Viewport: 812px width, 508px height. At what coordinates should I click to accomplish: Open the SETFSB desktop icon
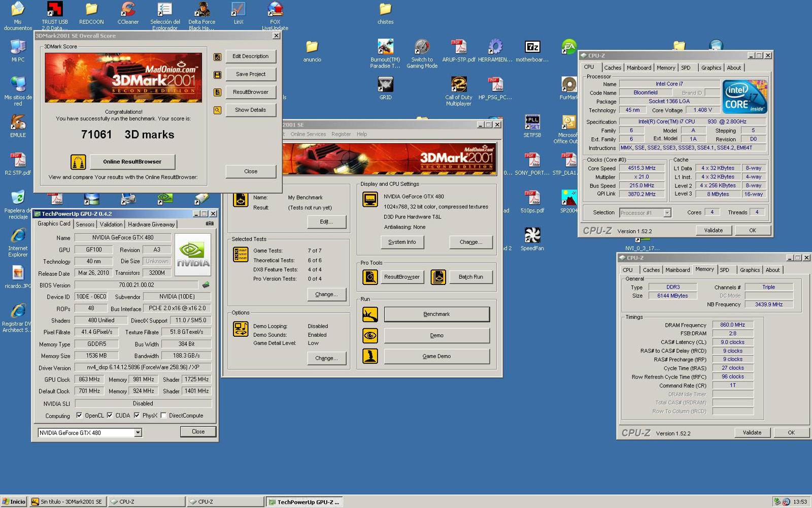532,126
